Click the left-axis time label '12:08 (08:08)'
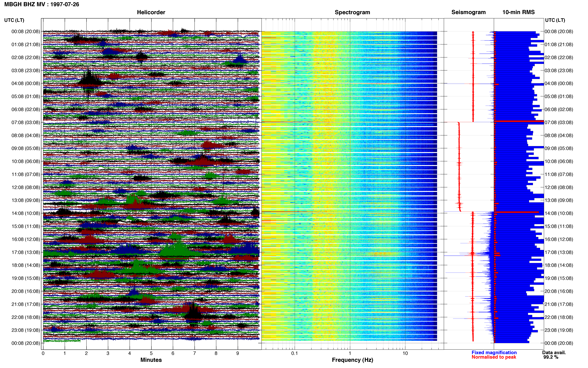 pyautogui.click(x=26, y=187)
